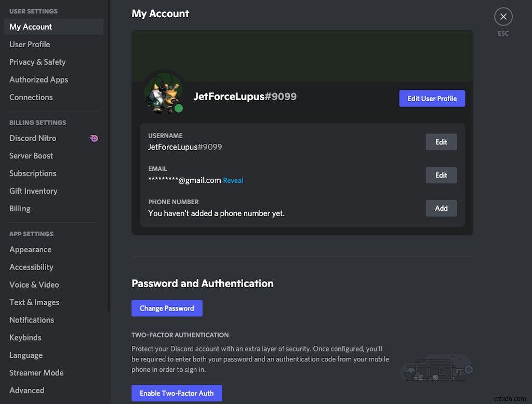Screen dimensions: 532x404
Task: Open Streamer Mode settings
Action: point(36,372)
